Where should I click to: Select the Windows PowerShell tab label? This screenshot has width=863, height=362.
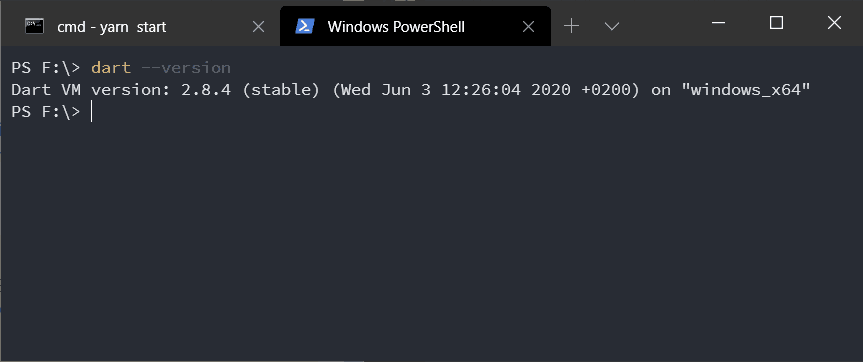(x=396, y=26)
